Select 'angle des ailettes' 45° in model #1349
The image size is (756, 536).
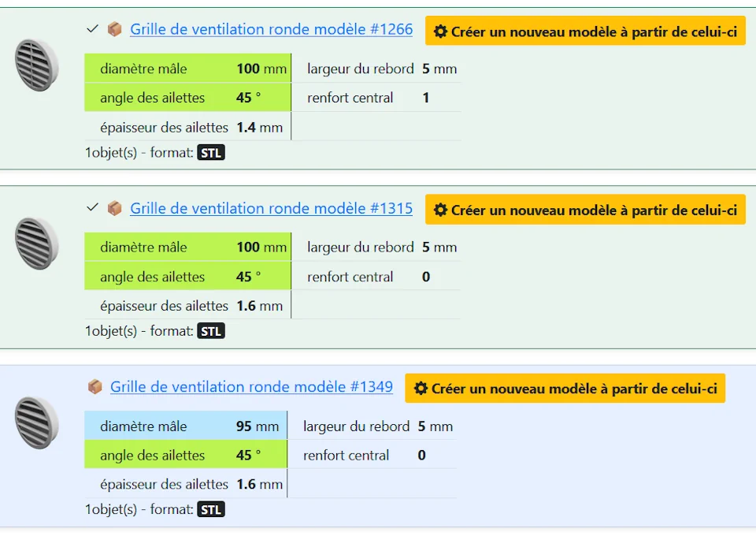pyautogui.click(x=186, y=455)
